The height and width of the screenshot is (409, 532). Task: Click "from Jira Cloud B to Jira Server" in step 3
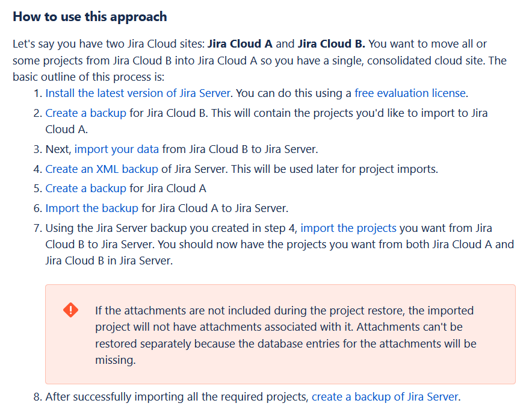coord(240,149)
